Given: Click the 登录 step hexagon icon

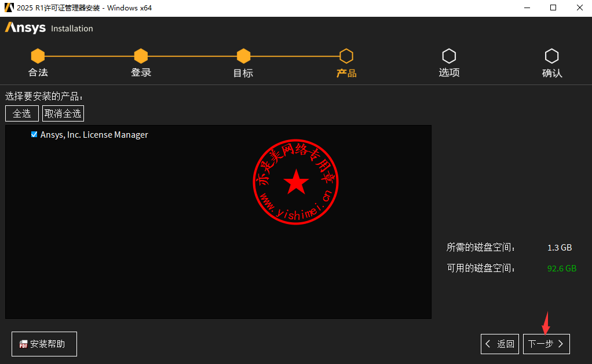Looking at the screenshot, I should click(x=141, y=56).
